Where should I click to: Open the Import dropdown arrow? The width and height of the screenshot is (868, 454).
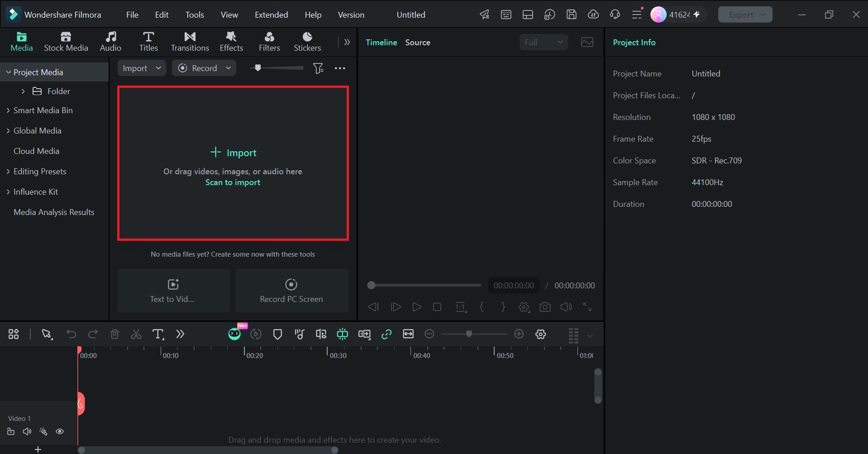coord(158,68)
